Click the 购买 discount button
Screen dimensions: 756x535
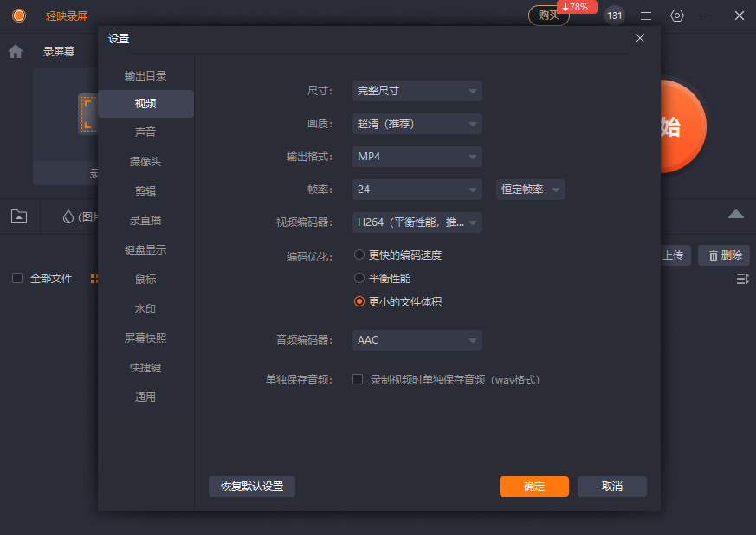pos(549,16)
